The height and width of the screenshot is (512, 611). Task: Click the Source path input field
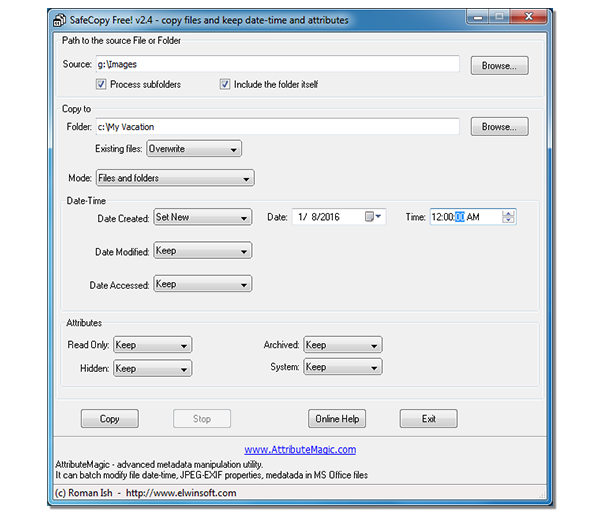click(x=277, y=64)
